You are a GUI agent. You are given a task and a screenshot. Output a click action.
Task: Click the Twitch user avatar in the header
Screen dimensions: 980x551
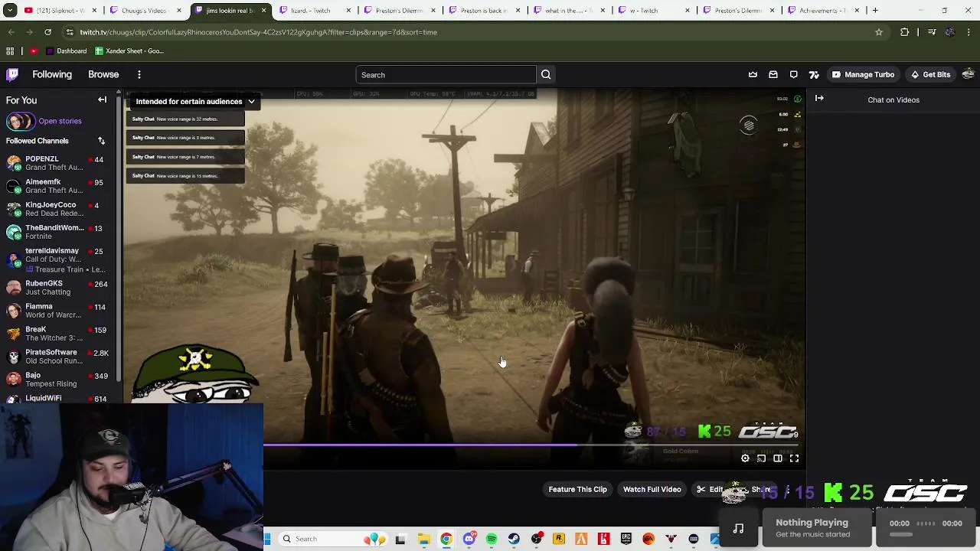(x=968, y=74)
